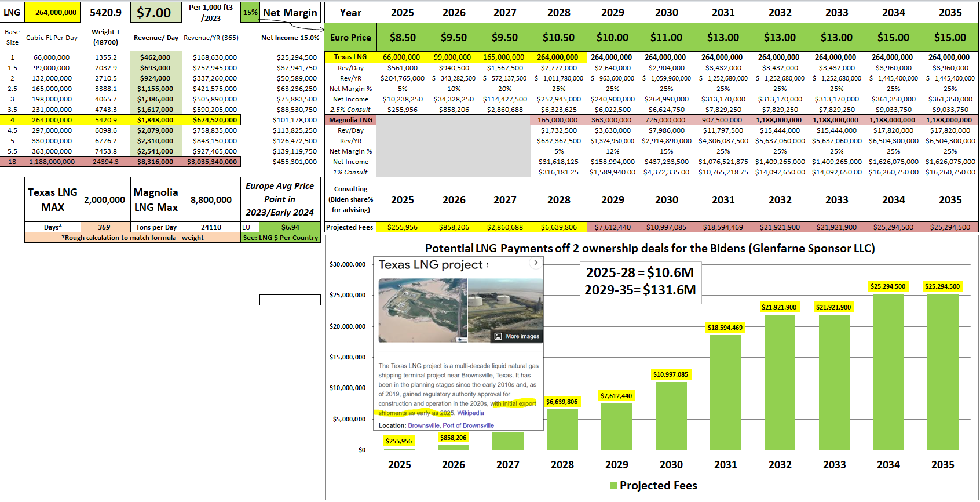Select the $6.94 EU price cell

pyautogui.click(x=290, y=227)
